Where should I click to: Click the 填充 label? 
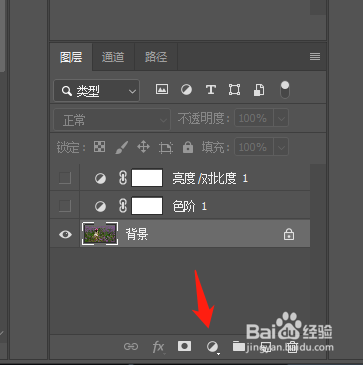tap(216, 147)
